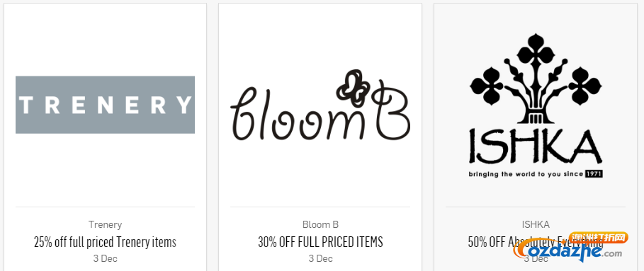Open '50% OFF Absolutely Everything' offer
This screenshot has height=271, width=644.
536,242
